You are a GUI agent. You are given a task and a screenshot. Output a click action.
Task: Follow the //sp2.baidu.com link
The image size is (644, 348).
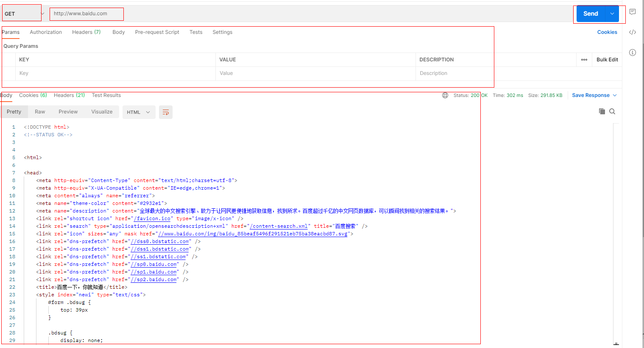(153, 279)
